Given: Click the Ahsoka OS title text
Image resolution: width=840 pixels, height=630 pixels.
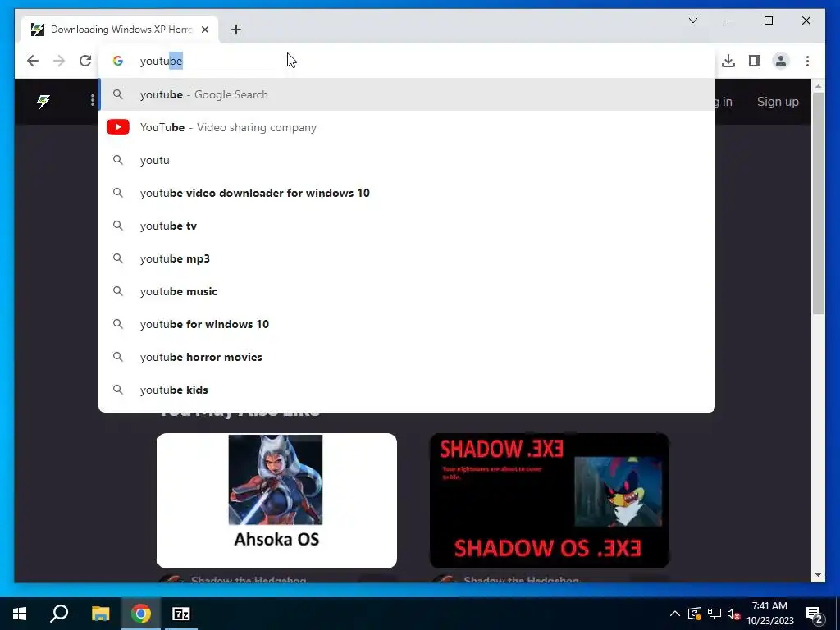Looking at the screenshot, I should click(x=276, y=539).
